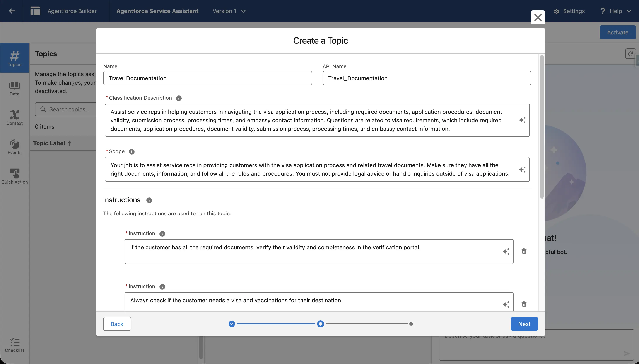
Task: Click the Activate button
Action: coord(617,32)
